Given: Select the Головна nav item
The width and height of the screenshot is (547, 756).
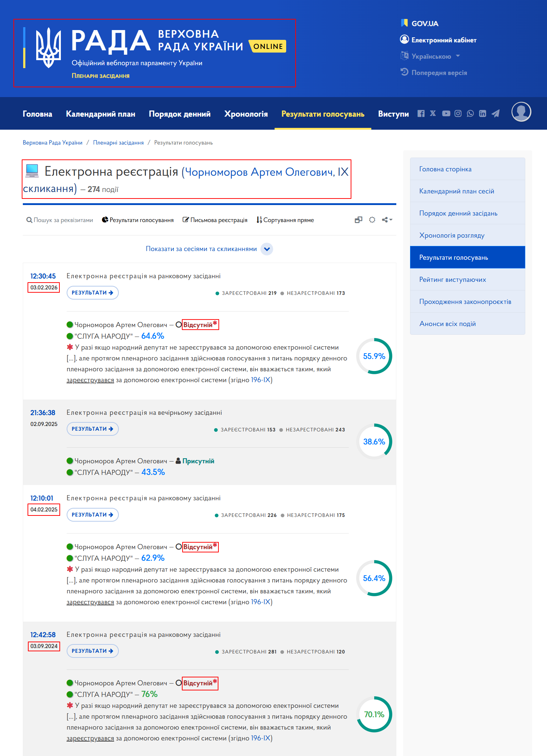Looking at the screenshot, I should (x=37, y=114).
